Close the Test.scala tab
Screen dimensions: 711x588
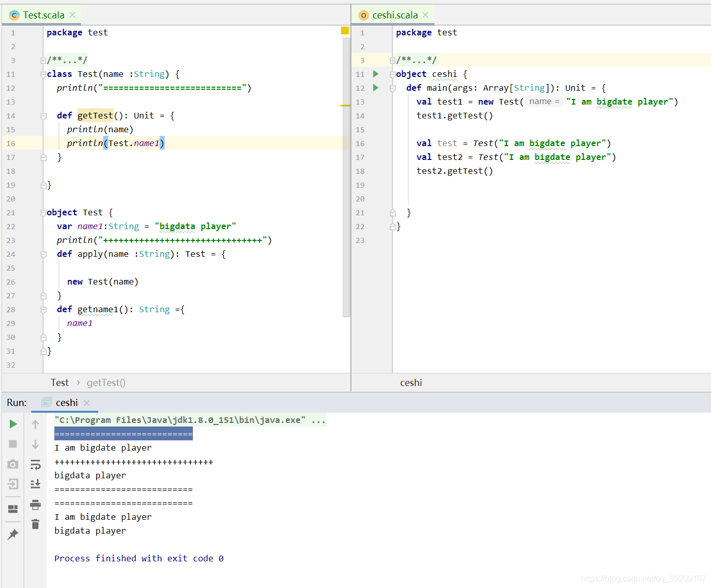coord(72,15)
